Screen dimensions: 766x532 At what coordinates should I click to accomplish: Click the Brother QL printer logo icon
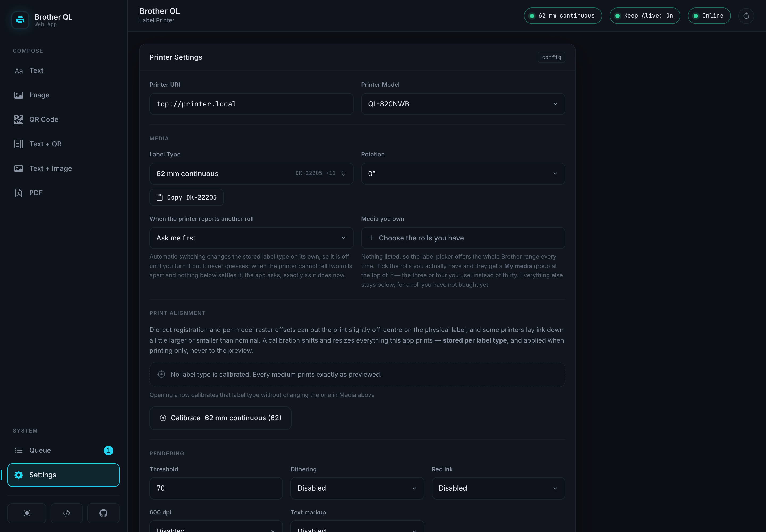pos(20,20)
